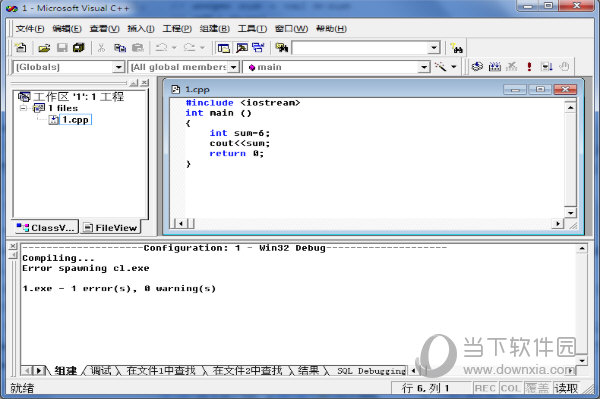Click the Search binoculars icon
The height and width of the screenshot is (399, 600).
[x=456, y=48]
